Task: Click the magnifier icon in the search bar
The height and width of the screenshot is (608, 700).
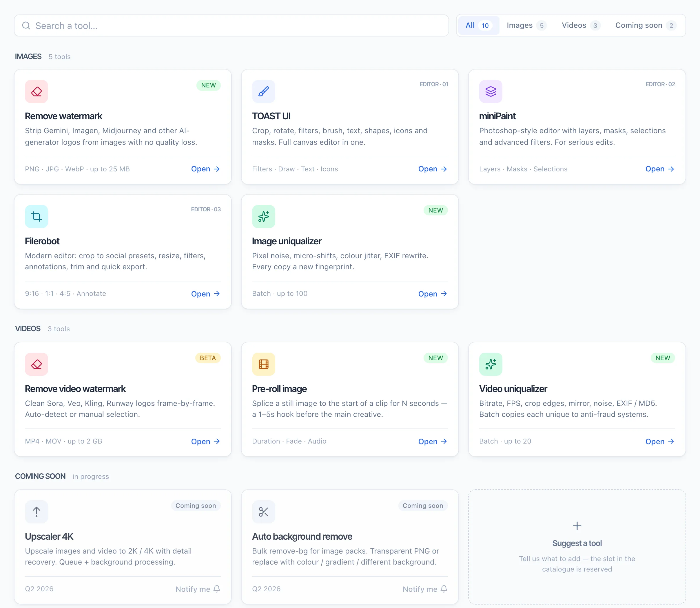Action: pyautogui.click(x=26, y=25)
